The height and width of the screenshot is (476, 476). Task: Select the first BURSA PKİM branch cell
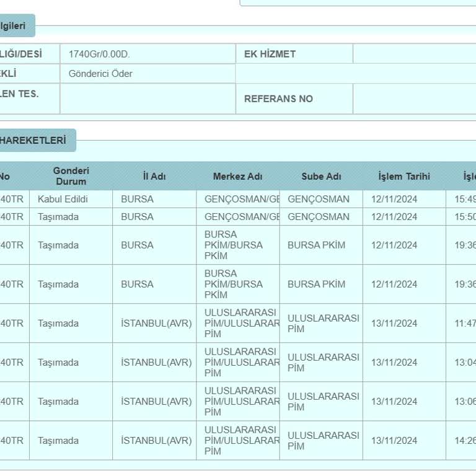coord(316,245)
